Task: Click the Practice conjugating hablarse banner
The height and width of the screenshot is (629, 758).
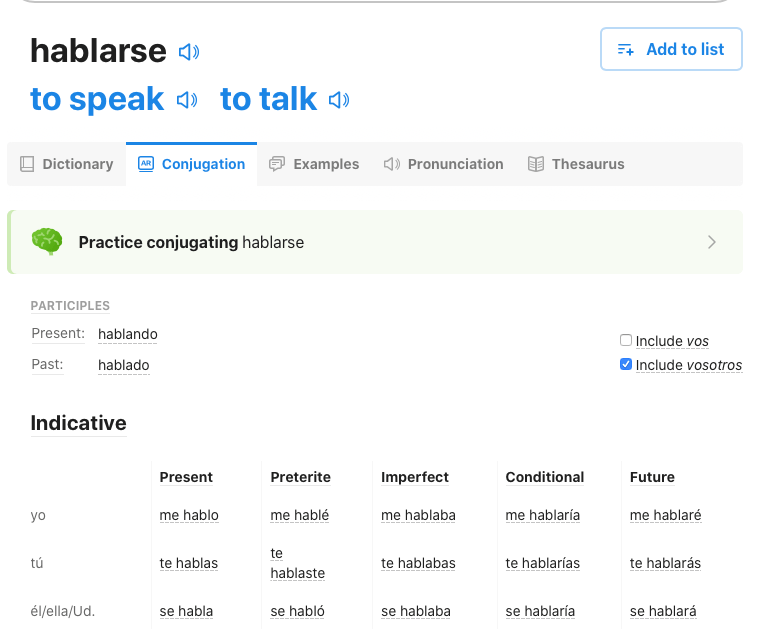Action: coord(374,242)
